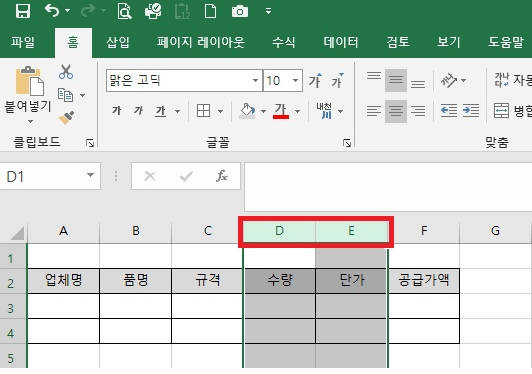Click the phonetic guide 내천 icon
The image size is (532, 374).
point(324,111)
